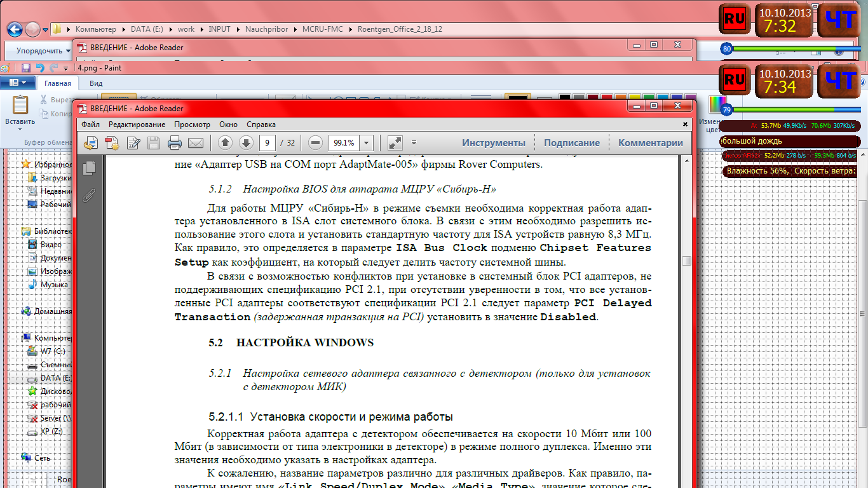Expand the Reader toolbar customize dropdown arrow
The width and height of the screenshot is (868, 488).
coord(414,143)
